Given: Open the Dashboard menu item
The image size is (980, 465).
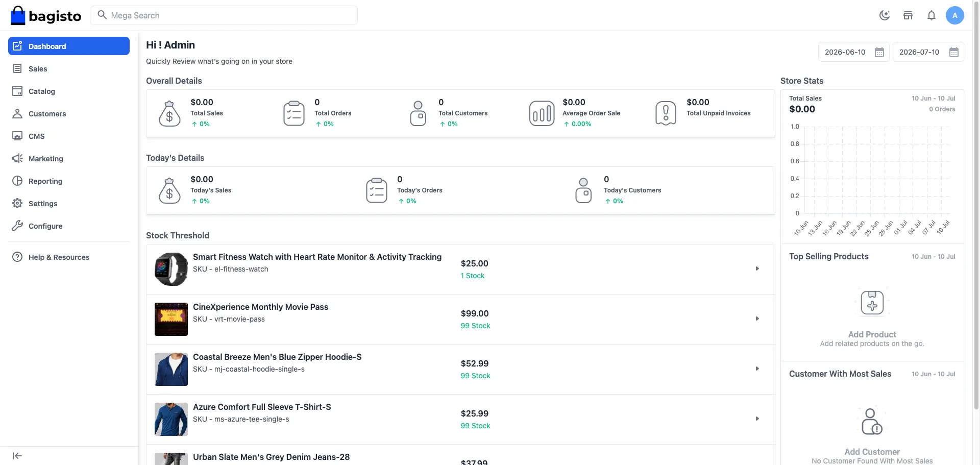Looking at the screenshot, I should pyautogui.click(x=69, y=46).
